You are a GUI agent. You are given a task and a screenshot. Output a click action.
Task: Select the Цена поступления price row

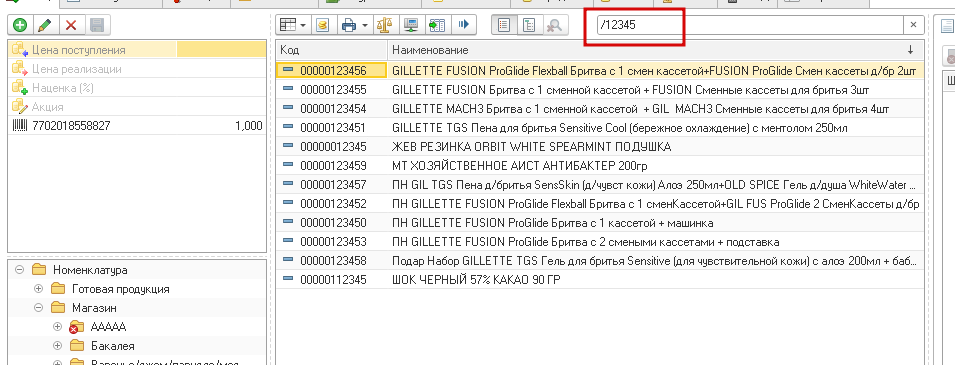[x=137, y=50]
